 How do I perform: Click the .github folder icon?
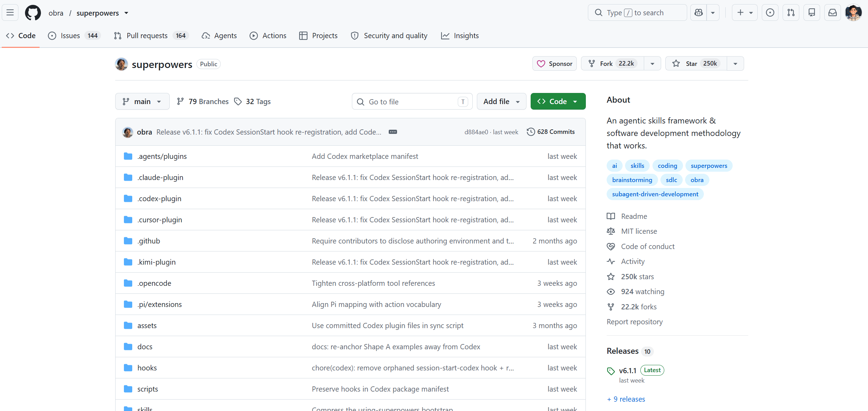click(x=128, y=241)
